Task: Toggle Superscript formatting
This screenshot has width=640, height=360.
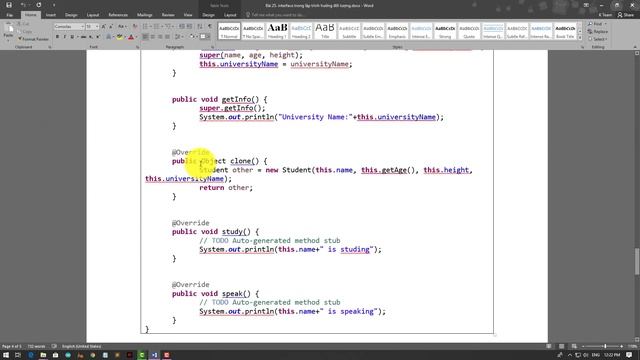Action: point(98,37)
